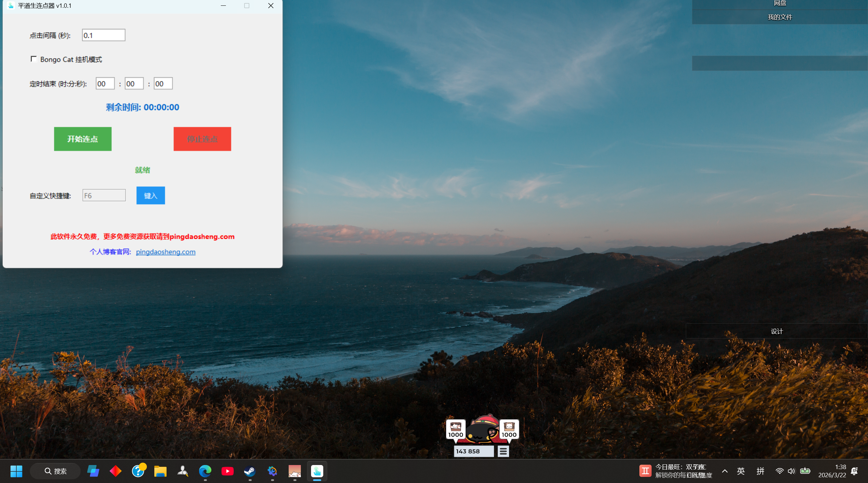Screen dimensions: 868x483
Task: Click the blue 键入 hotkey button
Action: (x=151, y=196)
